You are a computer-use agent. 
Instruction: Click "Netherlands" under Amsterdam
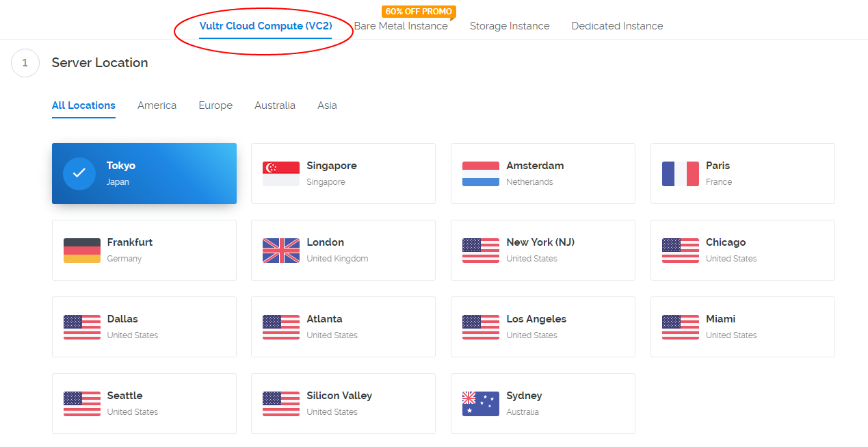click(x=529, y=182)
